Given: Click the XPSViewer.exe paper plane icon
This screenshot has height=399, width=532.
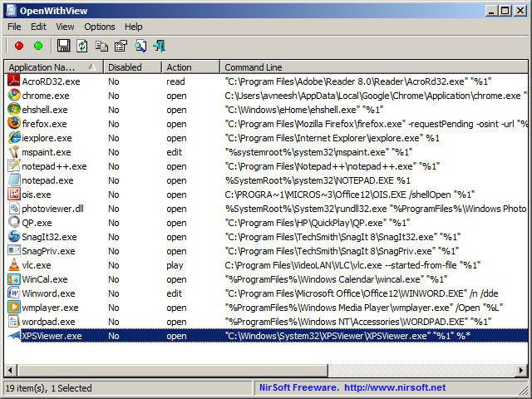Looking at the screenshot, I should (13, 336).
